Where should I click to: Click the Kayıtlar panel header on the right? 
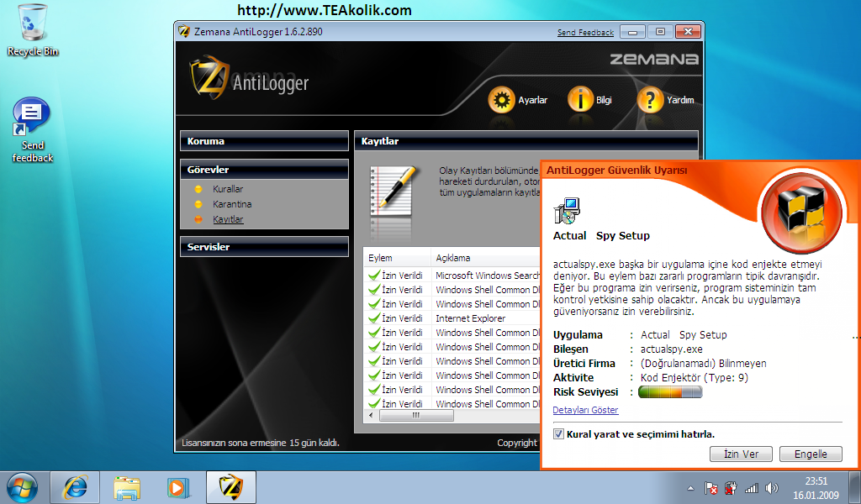[x=526, y=141]
